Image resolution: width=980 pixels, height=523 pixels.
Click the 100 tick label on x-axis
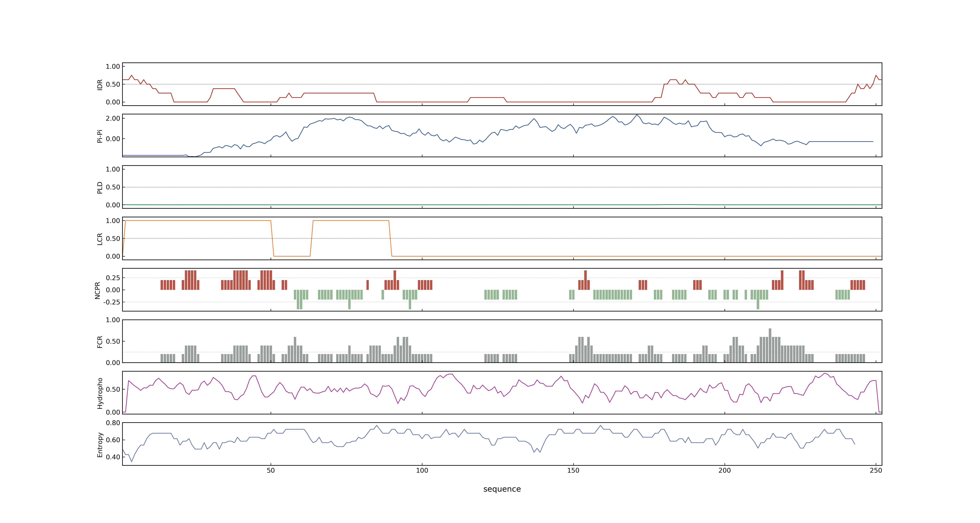click(x=422, y=470)
